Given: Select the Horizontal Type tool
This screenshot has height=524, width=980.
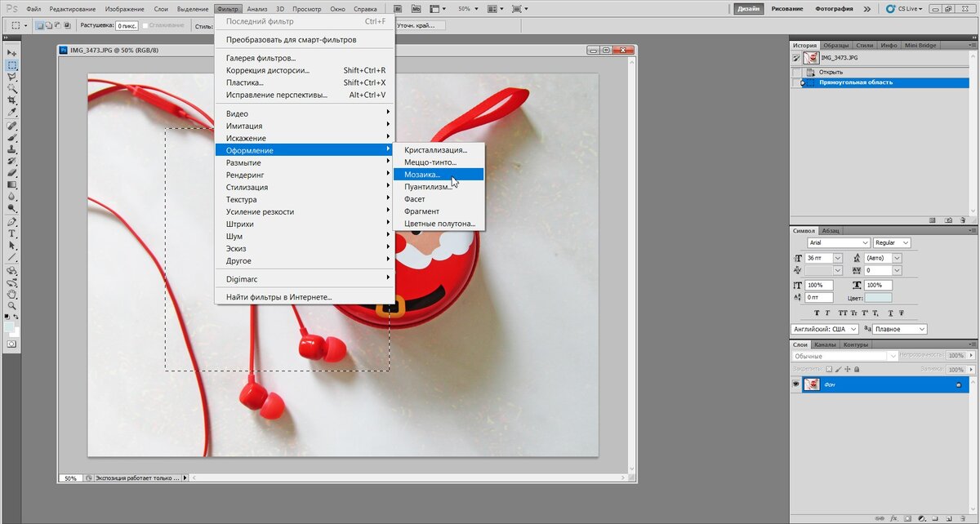Looking at the screenshot, I should click(x=12, y=233).
